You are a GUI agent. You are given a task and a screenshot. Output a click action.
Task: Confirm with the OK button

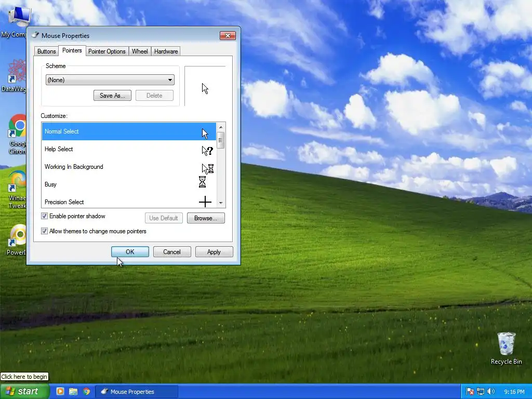click(x=130, y=252)
